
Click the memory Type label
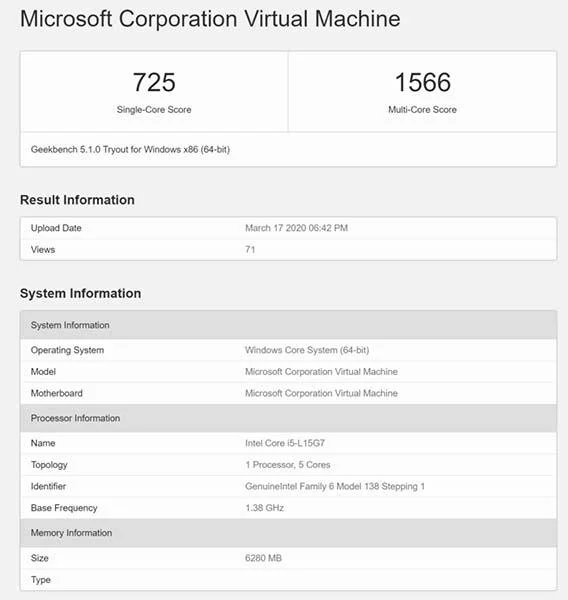[x=41, y=580]
